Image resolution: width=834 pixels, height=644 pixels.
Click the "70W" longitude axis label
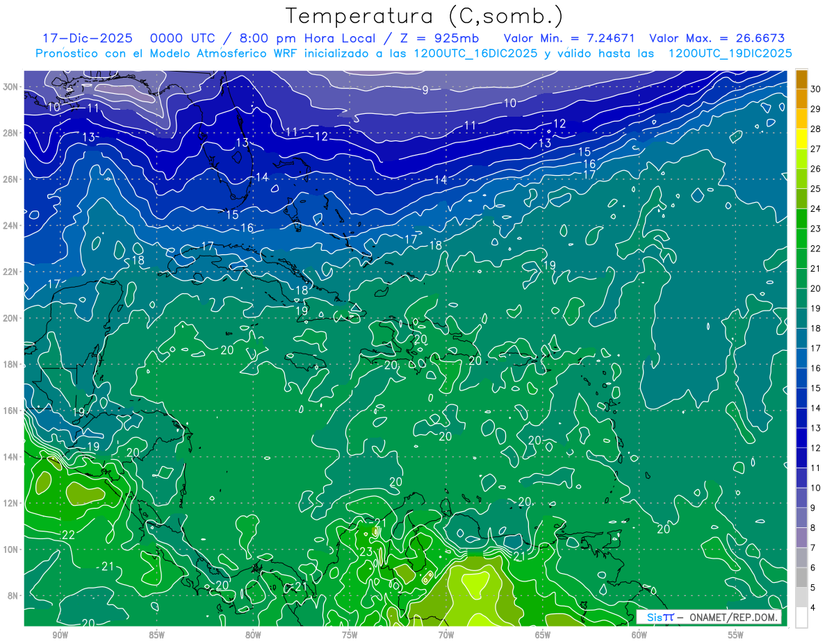tap(446, 635)
